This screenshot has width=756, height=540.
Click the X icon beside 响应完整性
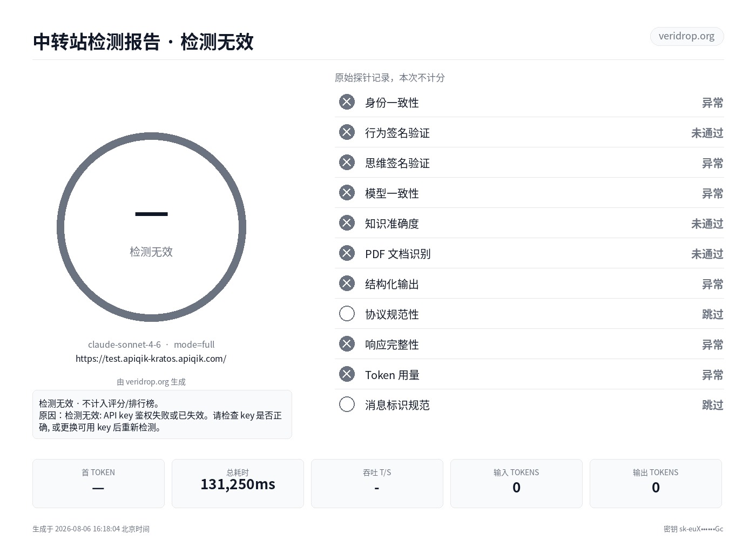(347, 344)
